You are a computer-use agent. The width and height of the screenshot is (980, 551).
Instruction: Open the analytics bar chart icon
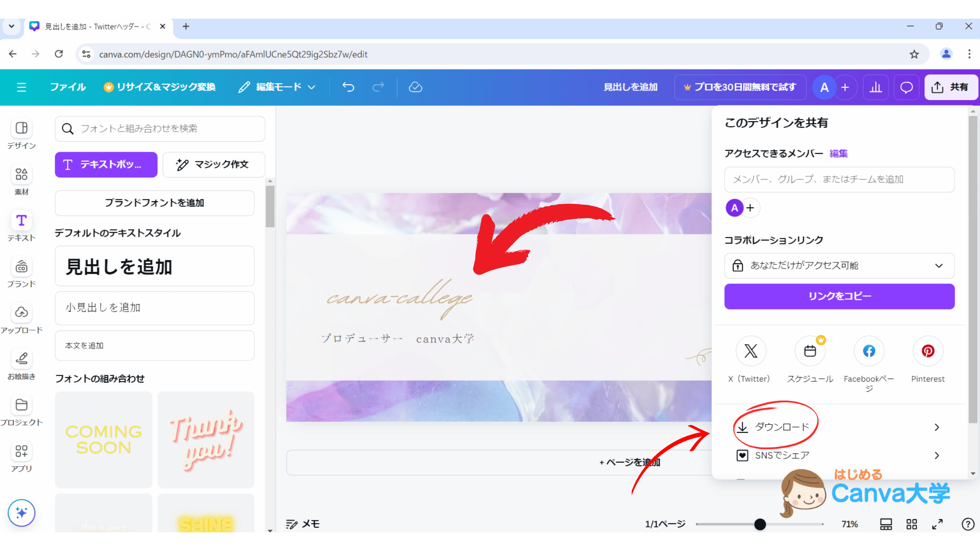875,87
